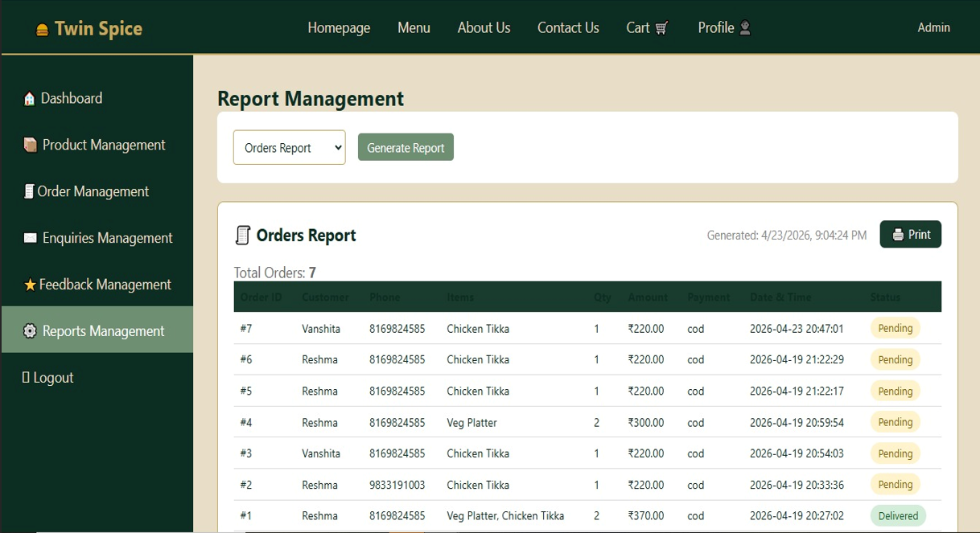Open Feedback Management section

click(97, 285)
